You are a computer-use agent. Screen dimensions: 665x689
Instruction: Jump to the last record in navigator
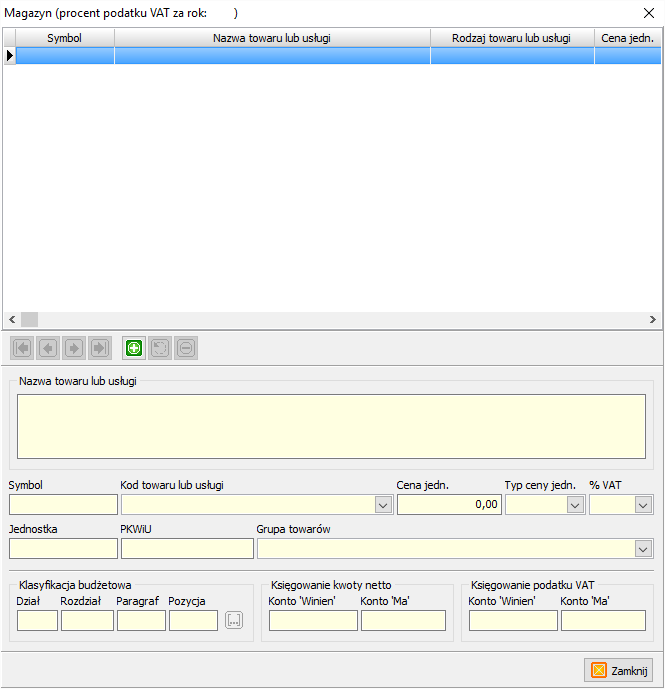[100, 348]
